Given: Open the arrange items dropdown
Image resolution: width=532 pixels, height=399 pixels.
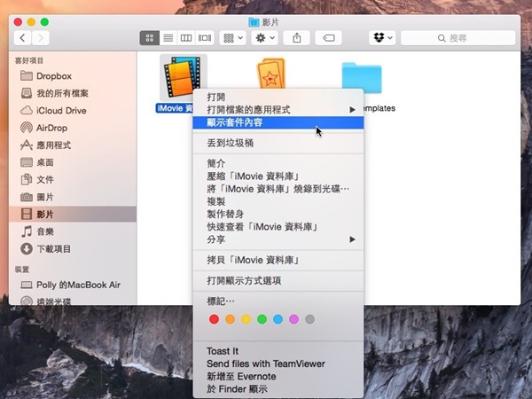Looking at the screenshot, I should 232,38.
